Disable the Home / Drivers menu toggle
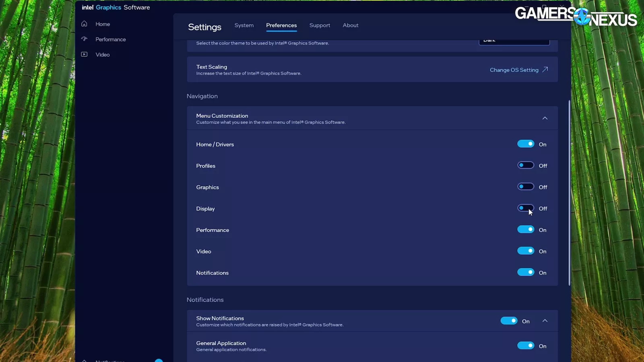The image size is (644, 362). point(525,144)
